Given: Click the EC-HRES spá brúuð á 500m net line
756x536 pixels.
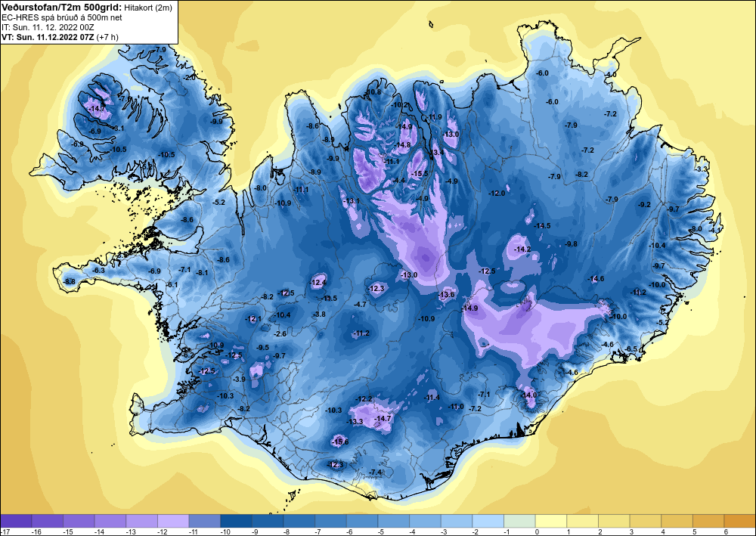Looking at the screenshot, I should click(62, 17).
